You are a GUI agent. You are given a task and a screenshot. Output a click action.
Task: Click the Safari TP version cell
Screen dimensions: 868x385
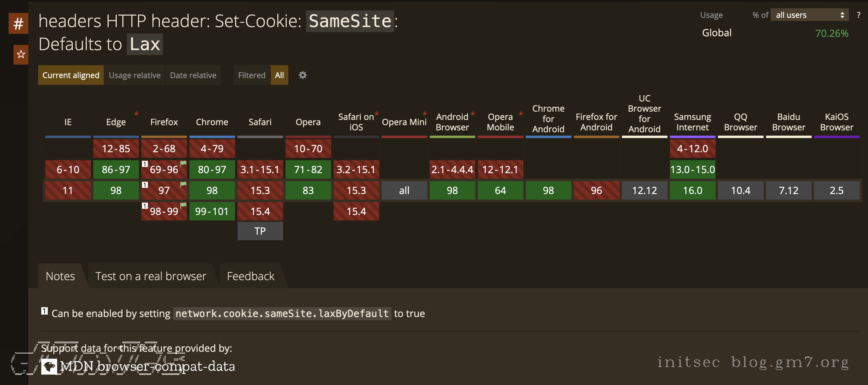click(x=260, y=231)
